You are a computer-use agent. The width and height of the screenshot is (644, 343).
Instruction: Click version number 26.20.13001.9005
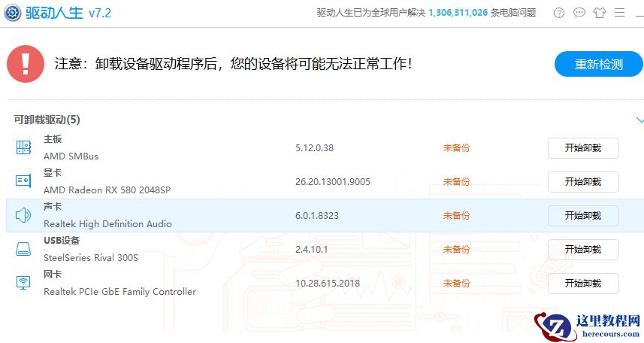coord(333,182)
